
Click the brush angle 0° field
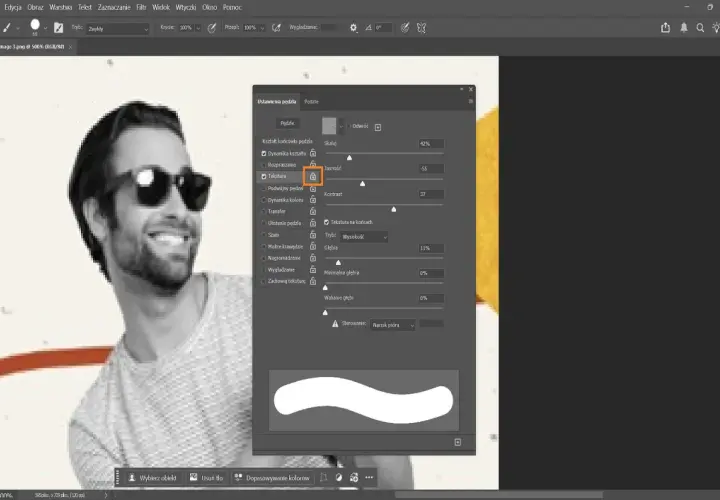[383, 28]
